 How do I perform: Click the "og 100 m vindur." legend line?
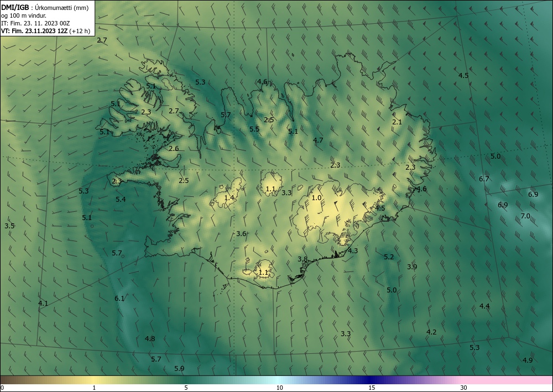tap(24, 15)
